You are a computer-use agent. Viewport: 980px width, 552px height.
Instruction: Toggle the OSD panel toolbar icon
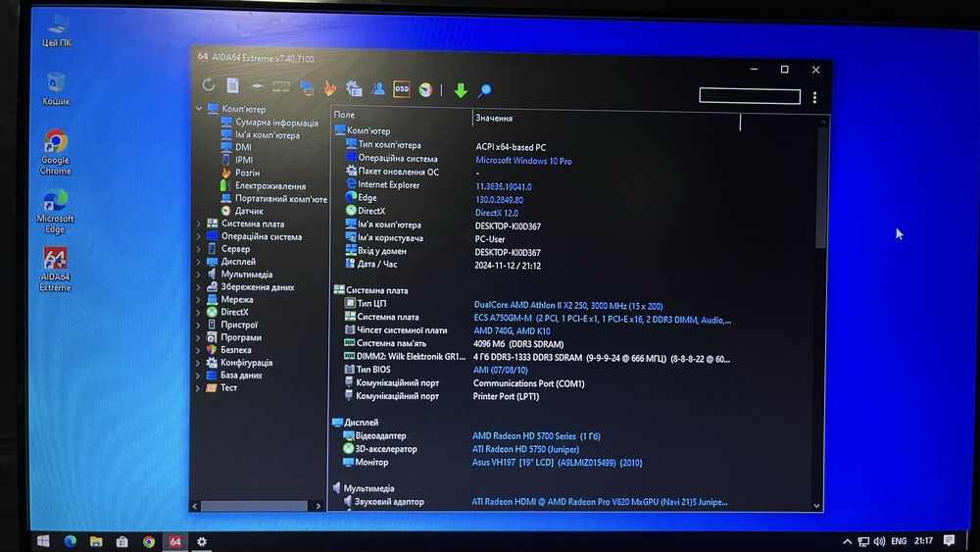click(401, 89)
